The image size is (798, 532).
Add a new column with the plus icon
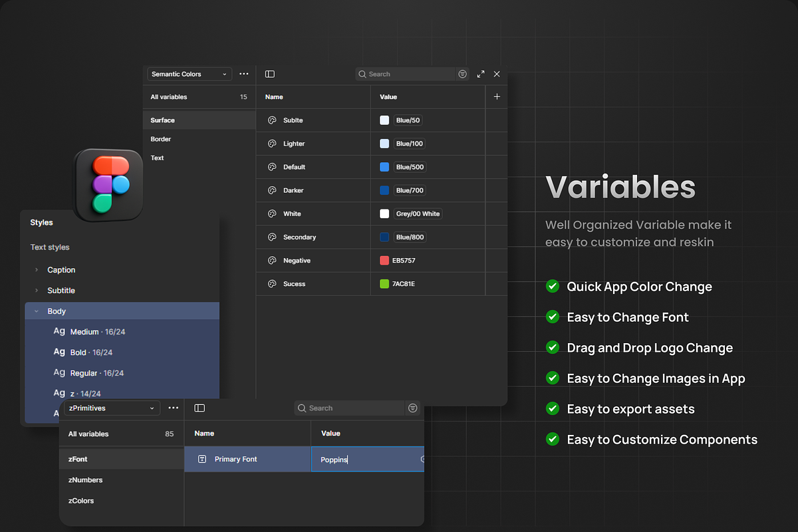coord(497,96)
